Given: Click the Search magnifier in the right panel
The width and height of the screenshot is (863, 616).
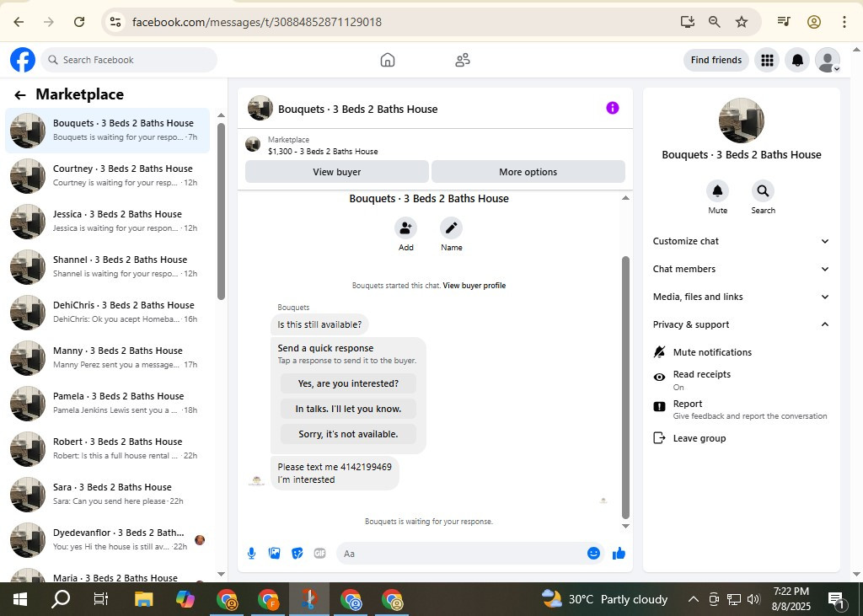Looking at the screenshot, I should point(763,191).
